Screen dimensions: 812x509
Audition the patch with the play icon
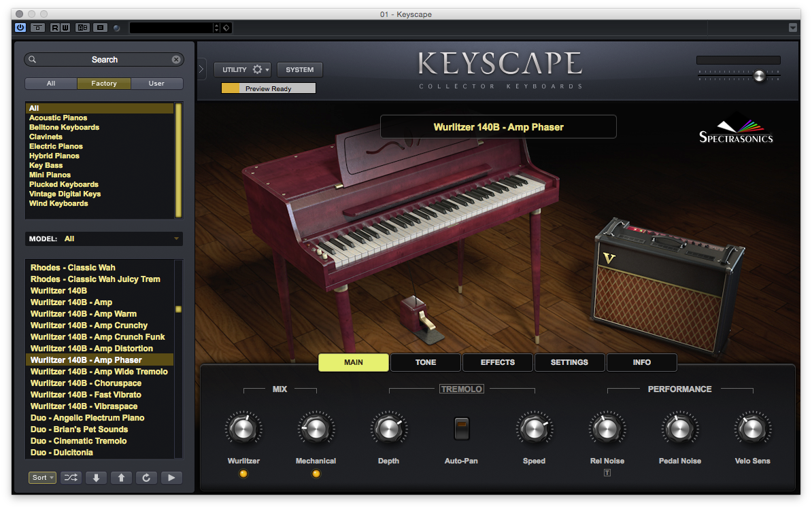point(171,478)
